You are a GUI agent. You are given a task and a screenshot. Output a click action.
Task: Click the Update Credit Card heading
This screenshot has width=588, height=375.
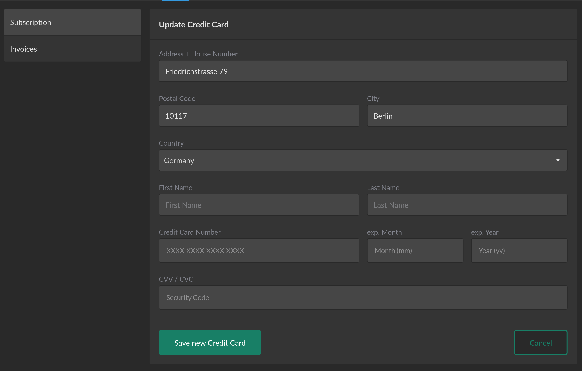point(194,25)
